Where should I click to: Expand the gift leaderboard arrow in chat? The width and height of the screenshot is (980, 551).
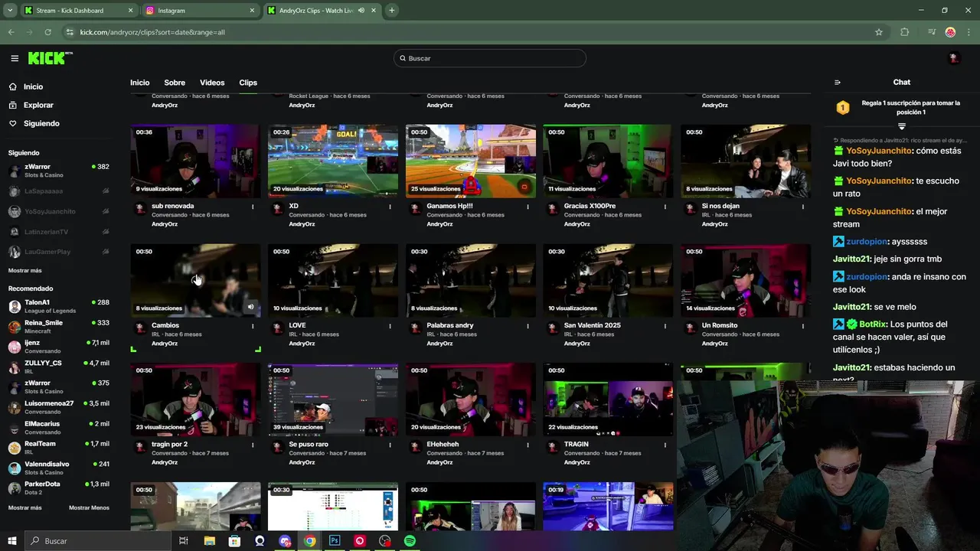[x=902, y=126]
